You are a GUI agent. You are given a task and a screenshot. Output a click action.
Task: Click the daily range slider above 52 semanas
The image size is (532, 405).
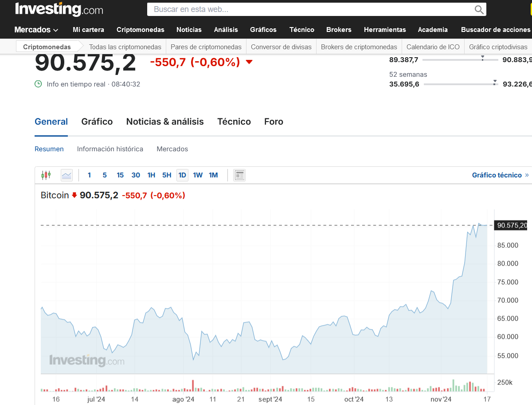tap(461, 59)
